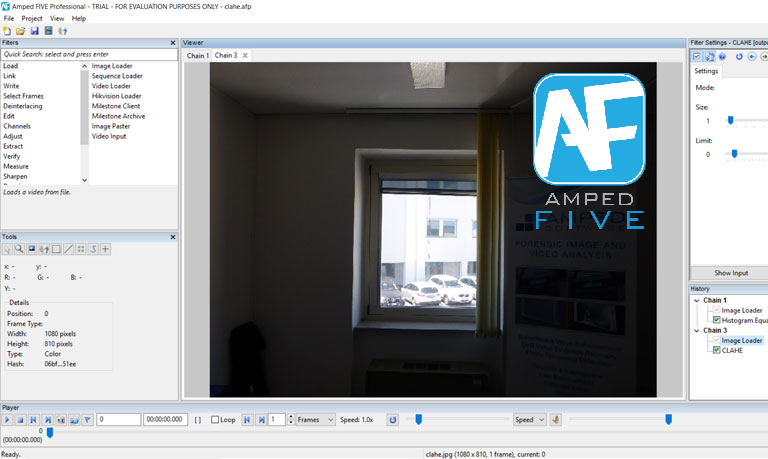This screenshot has height=459, width=768.
Task: Click the frame number input field
Action: point(119,420)
